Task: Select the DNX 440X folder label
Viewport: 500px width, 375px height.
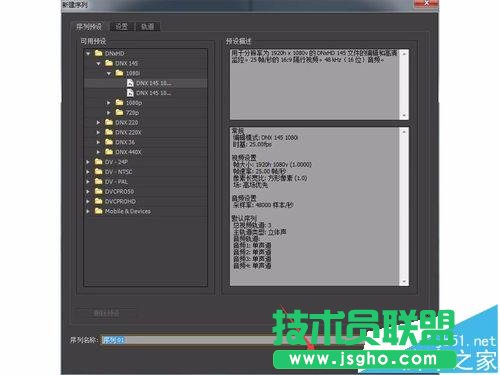Action: (128, 152)
